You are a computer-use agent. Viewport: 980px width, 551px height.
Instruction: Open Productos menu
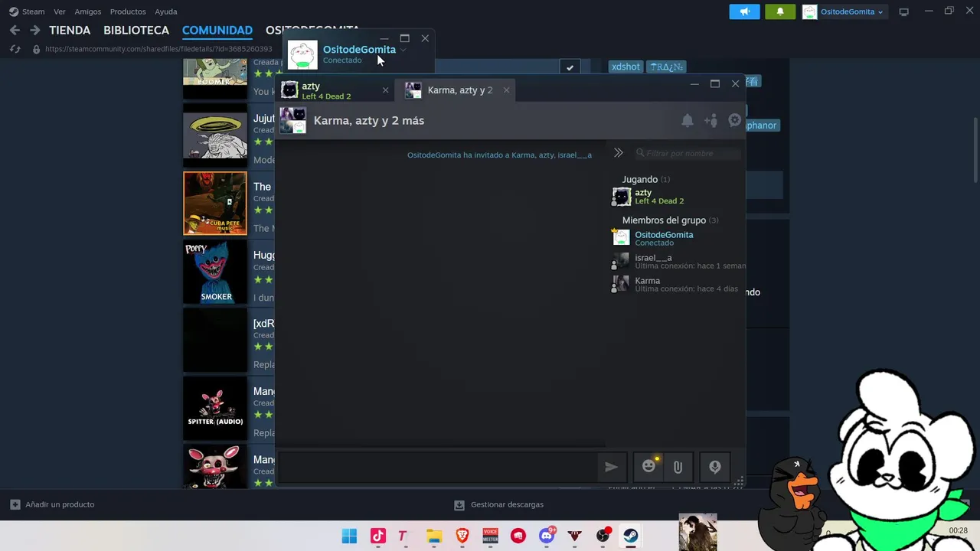(128, 11)
